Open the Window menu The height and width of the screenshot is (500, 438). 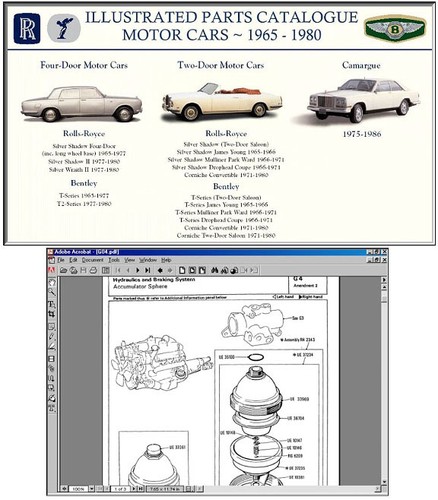(x=148, y=260)
